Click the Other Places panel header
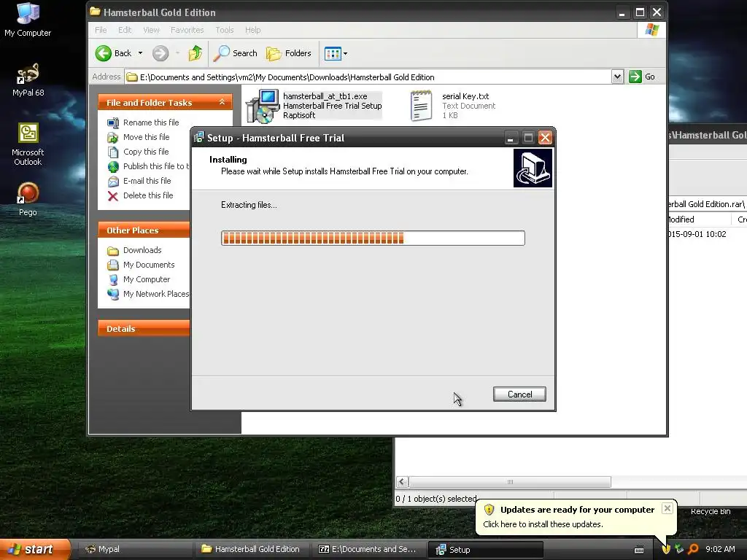This screenshot has height=560, width=747. pos(144,230)
